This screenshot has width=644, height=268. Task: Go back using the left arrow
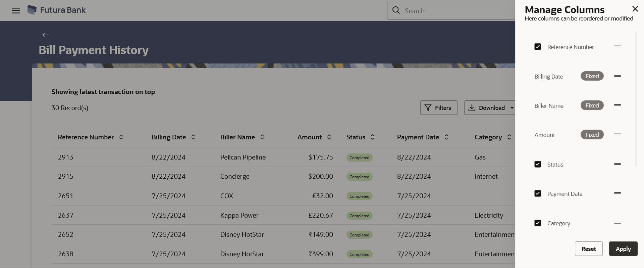[x=46, y=35]
